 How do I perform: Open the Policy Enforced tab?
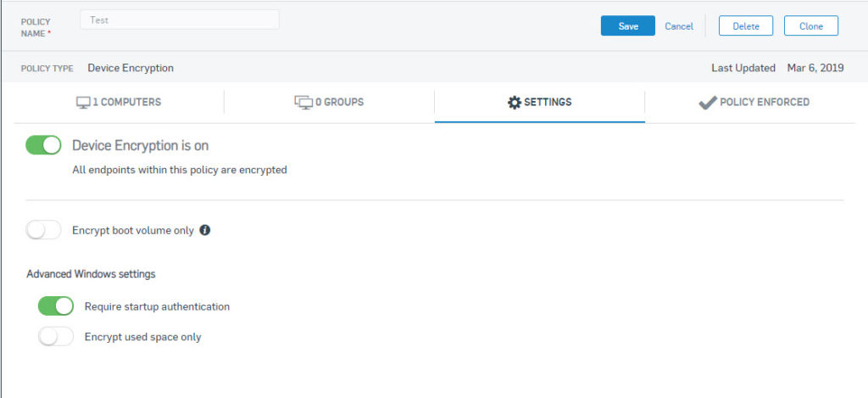(750, 103)
